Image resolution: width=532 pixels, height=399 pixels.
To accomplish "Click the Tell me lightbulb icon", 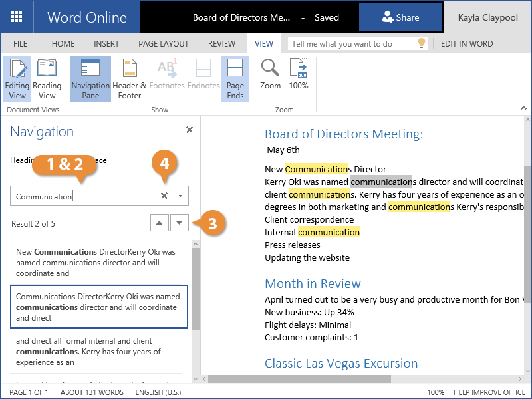I will [421, 43].
